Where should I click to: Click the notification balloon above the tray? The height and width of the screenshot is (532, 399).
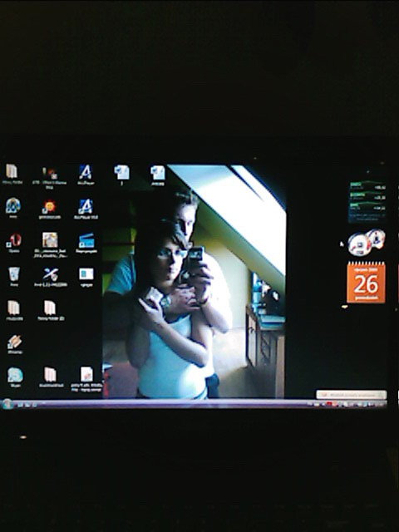[x=351, y=395]
